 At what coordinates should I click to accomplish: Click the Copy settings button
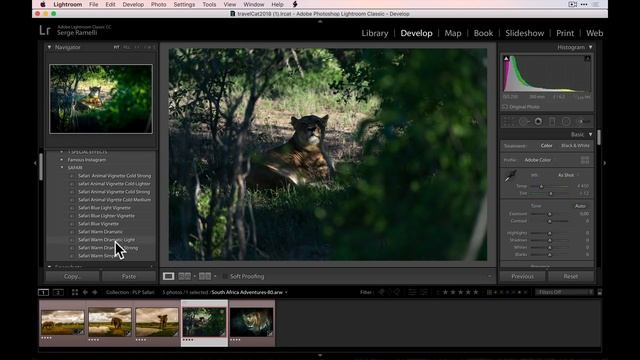[x=72, y=276]
